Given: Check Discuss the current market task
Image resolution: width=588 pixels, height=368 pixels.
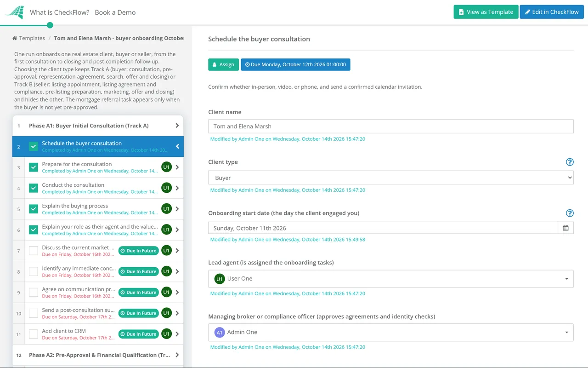Looking at the screenshot, I should 34,251.
